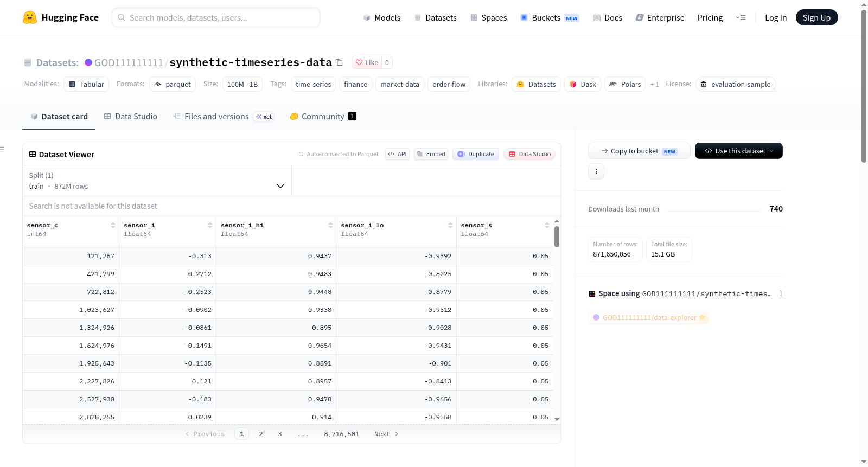Go to the Pricing page

click(x=710, y=17)
